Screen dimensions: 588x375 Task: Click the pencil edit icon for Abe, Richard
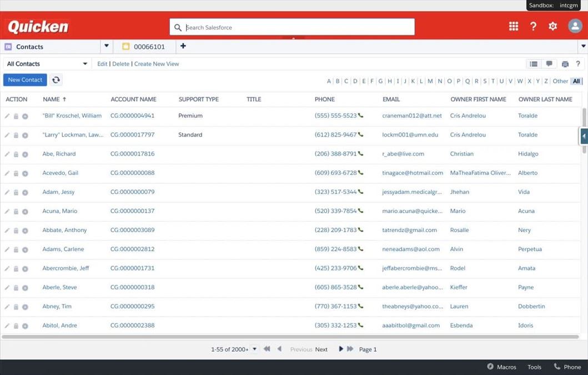point(7,154)
